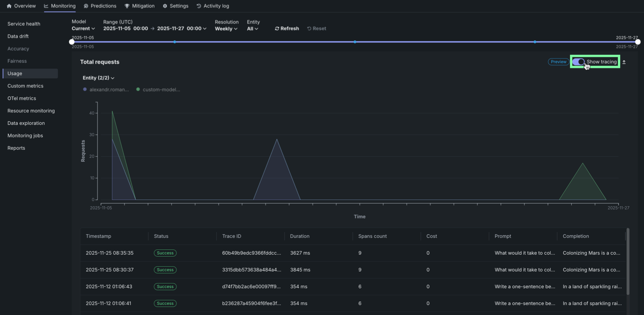Click the Mitigation trophy icon
The width and height of the screenshot is (644, 315).
coord(127,6)
